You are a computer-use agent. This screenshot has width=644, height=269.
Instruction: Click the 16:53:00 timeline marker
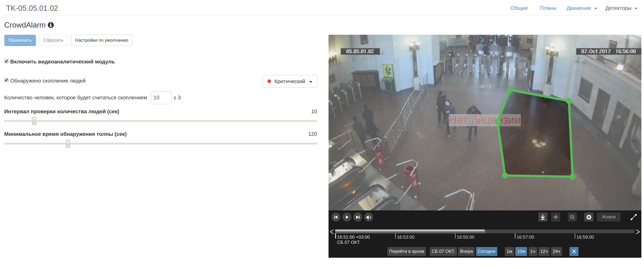point(405,237)
